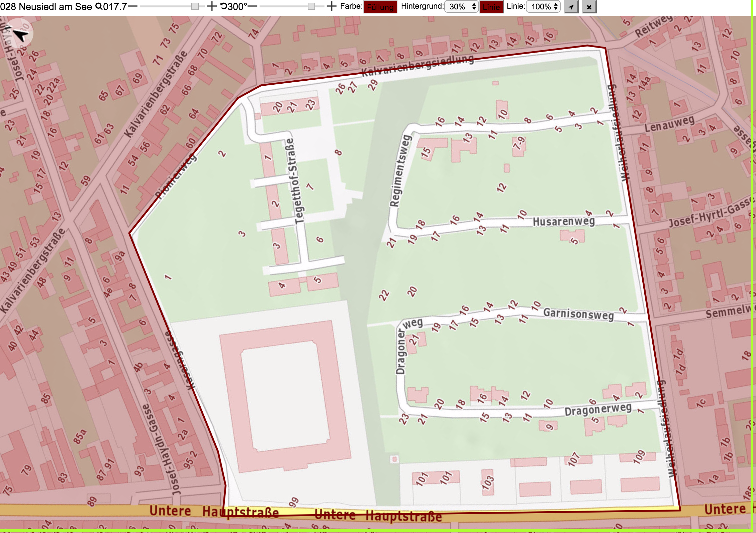Click the rotation slider handle
Screen dimensions: 756x533
(x=311, y=6)
